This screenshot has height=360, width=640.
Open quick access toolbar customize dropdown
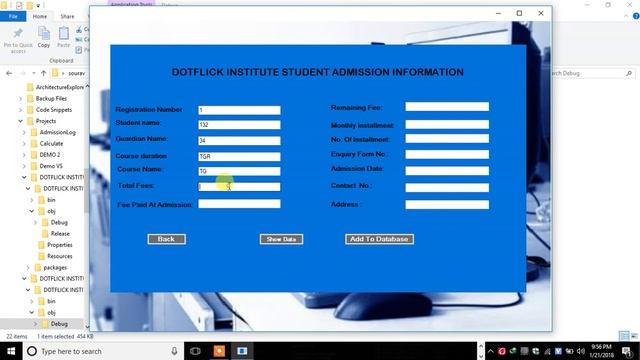(x=38, y=6)
